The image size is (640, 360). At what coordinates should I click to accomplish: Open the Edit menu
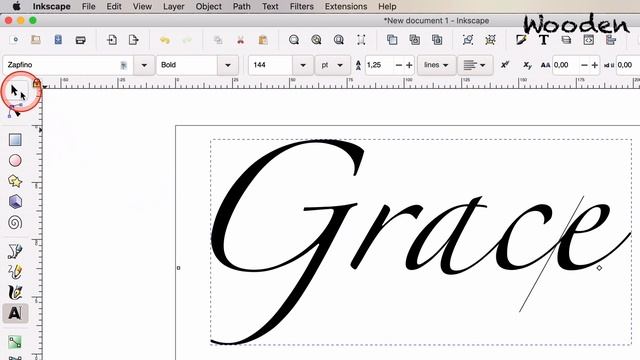[x=114, y=7]
